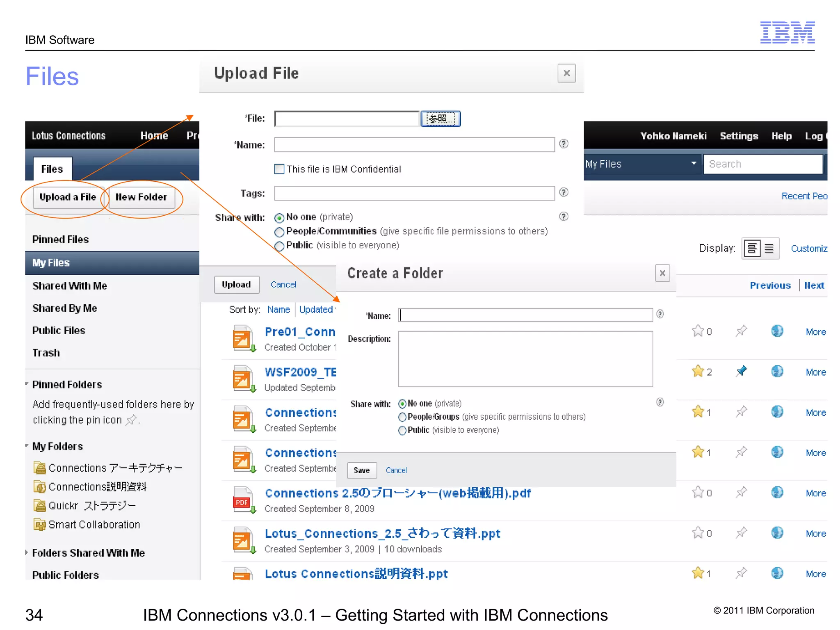The width and height of the screenshot is (840, 630).
Task: Click the Upload a File button
Action: tap(68, 197)
